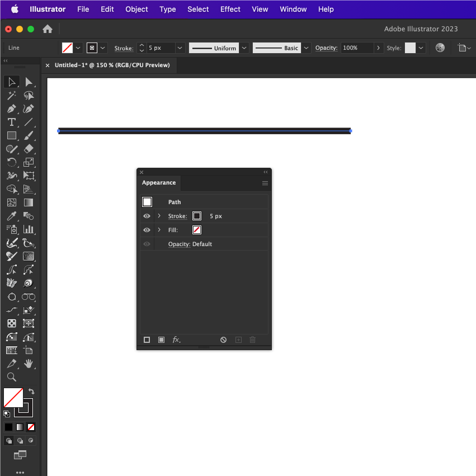
Task: Open the File menu
Action: coord(83,10)
